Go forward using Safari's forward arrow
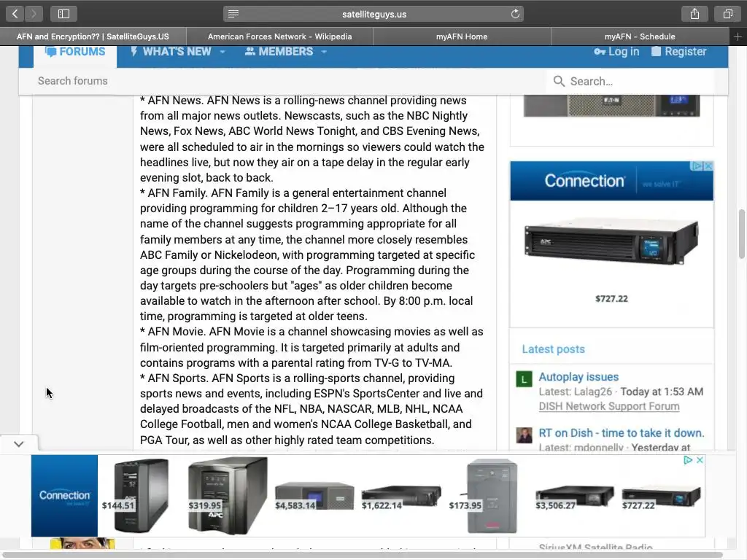Screen dimensions: 747x560 point(34,14)
